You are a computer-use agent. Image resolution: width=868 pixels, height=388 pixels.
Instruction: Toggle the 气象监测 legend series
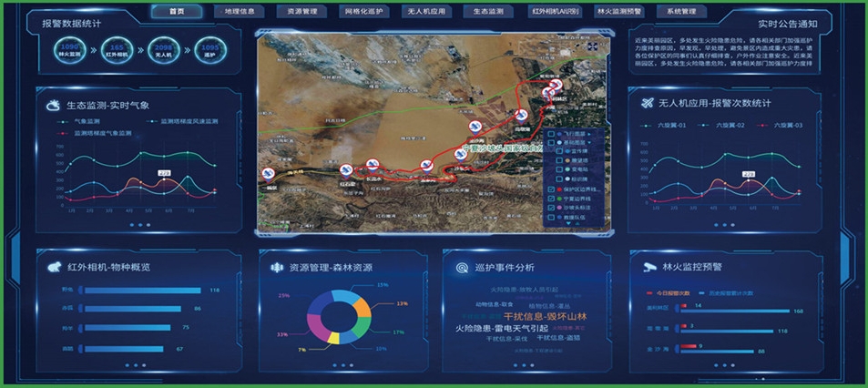[x=78, y=121]
